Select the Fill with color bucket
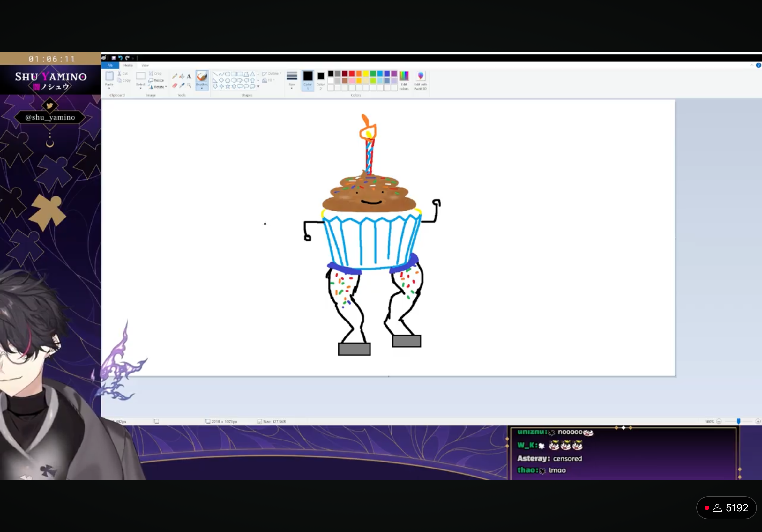Viewport: 762px width, 532px height. point(182,76)
